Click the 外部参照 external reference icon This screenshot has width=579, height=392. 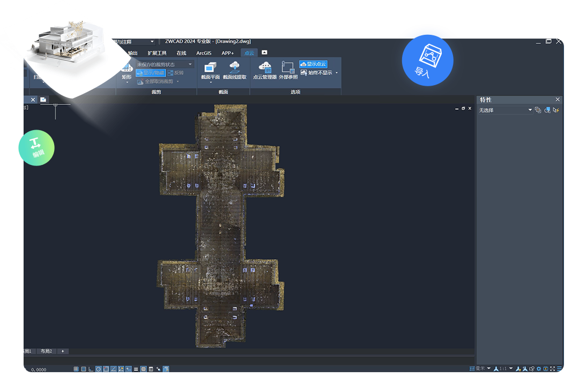pyautogui.click(x=288, y=71)
